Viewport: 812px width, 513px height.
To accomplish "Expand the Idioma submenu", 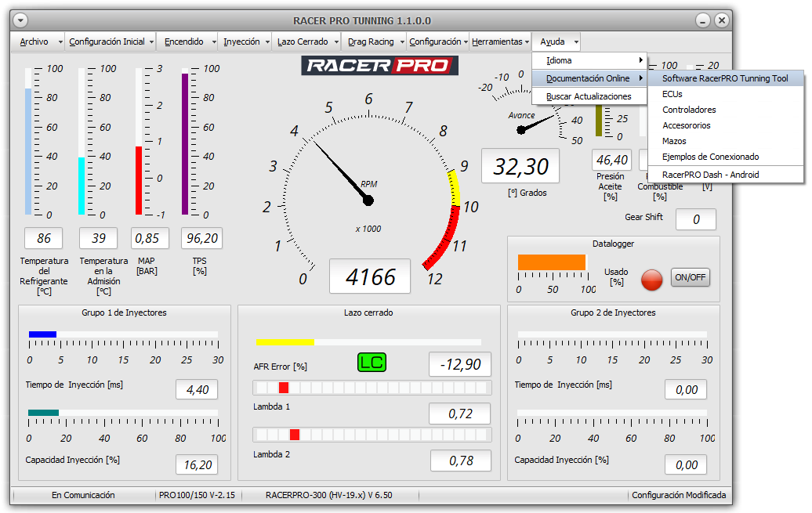I will pos(590,60).
